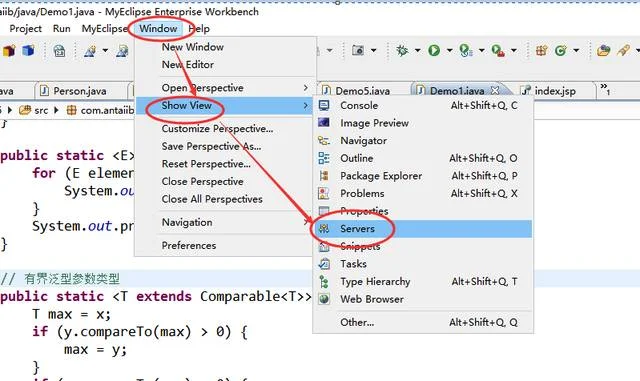The height and width of the screenshot is (381, 640).
Task: Click the Console view icon
Action: (x=324, y=105)
